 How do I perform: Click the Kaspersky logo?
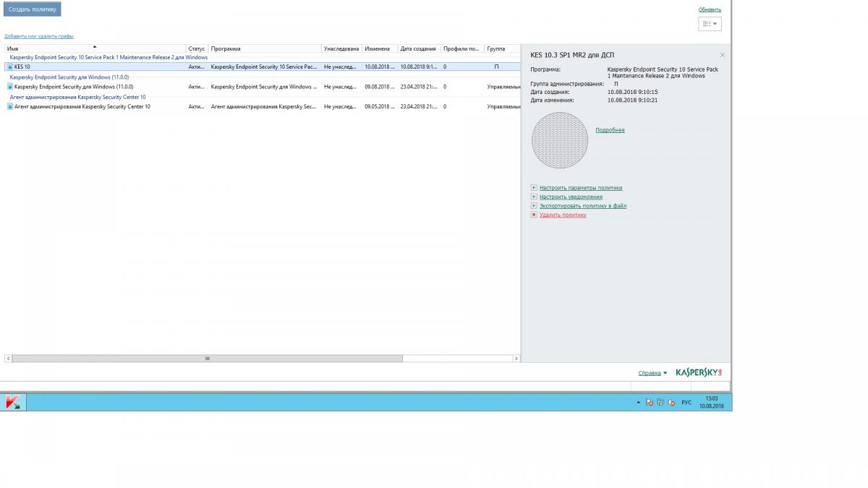pyautogui.click(x=699, y=372)
